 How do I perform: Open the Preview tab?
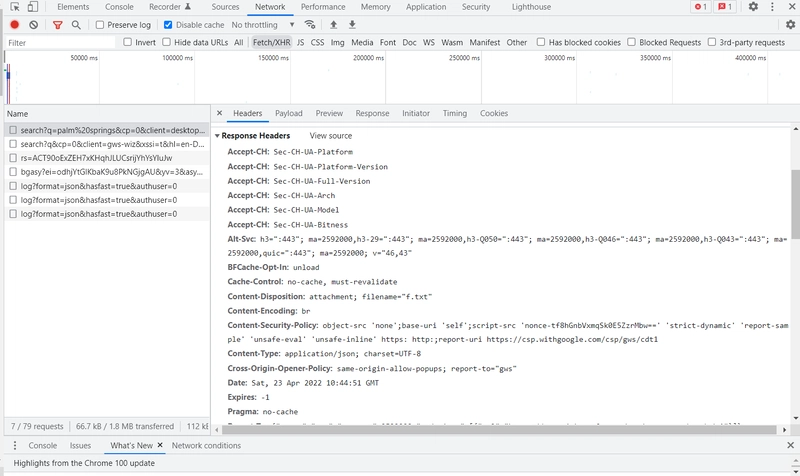click(x=329, y=113)
